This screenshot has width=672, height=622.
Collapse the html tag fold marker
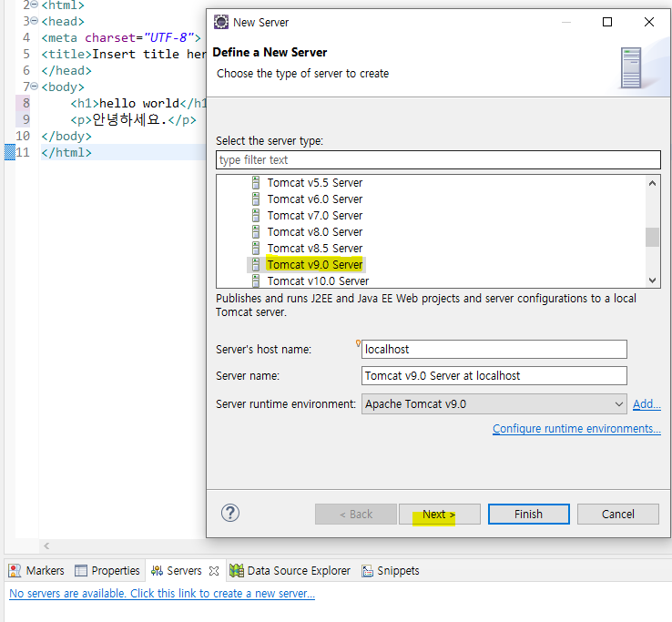pyautogui.click(x=35, y=5)
